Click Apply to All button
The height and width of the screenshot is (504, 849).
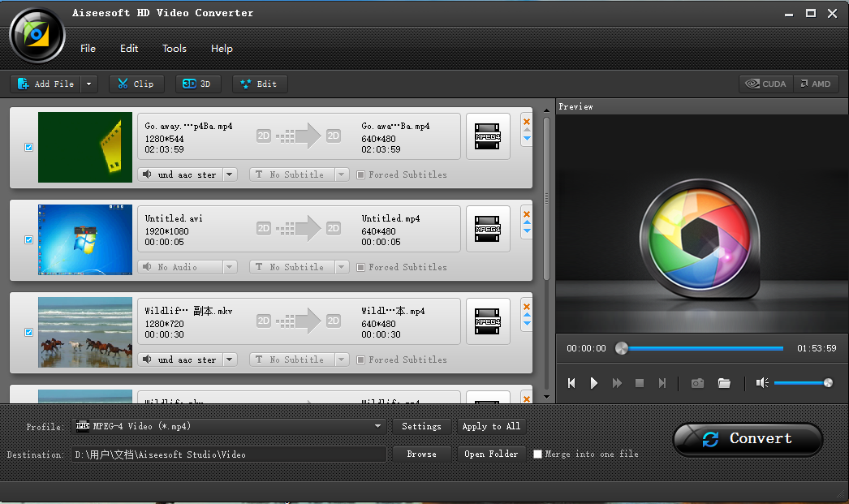click(x=491, y=427)
